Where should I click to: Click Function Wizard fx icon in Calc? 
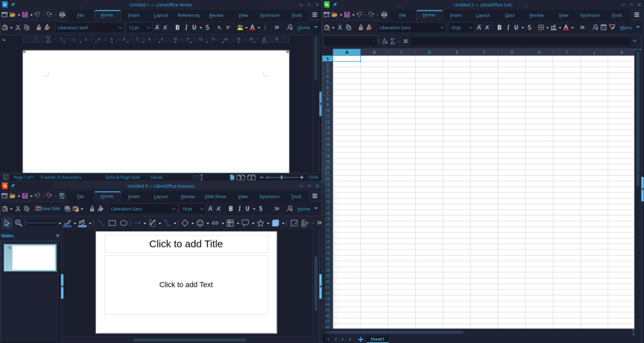tap(385, 42)
